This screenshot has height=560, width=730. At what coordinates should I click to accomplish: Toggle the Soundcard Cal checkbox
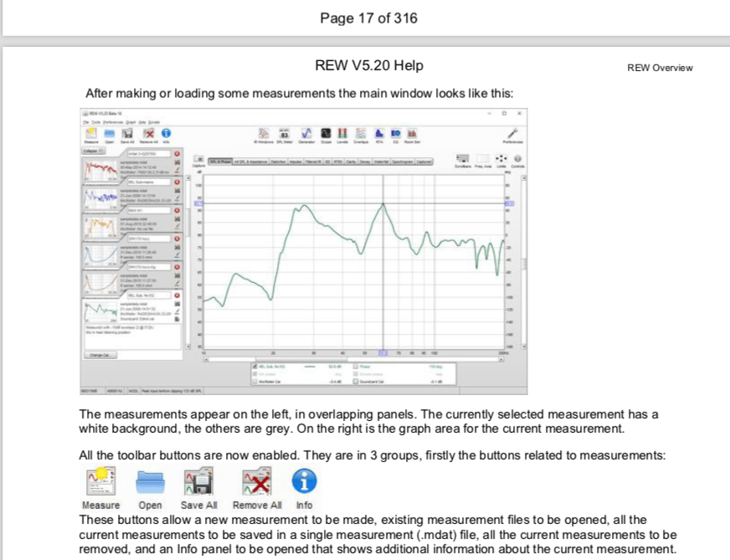click(x=356, y=382)
